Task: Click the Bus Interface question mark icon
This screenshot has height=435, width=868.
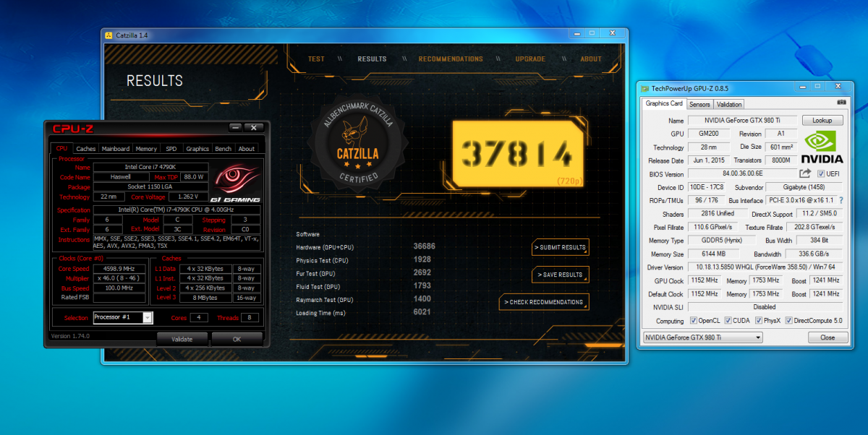Action: click(x=841, y=200)
